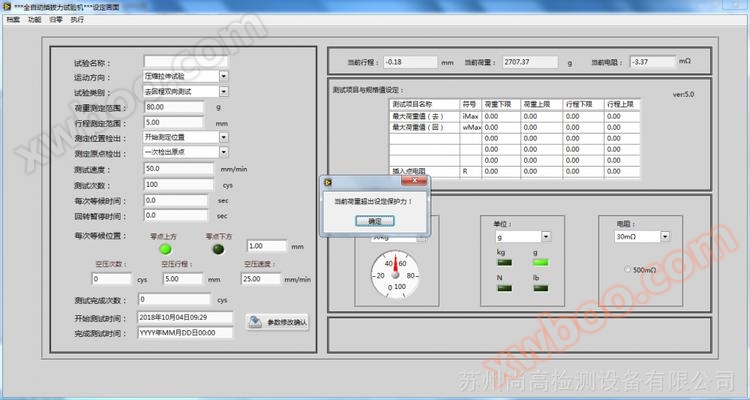750x400 pixels.
Task: Click the 零点上方 green indicator light
Action: coord(165,249)
